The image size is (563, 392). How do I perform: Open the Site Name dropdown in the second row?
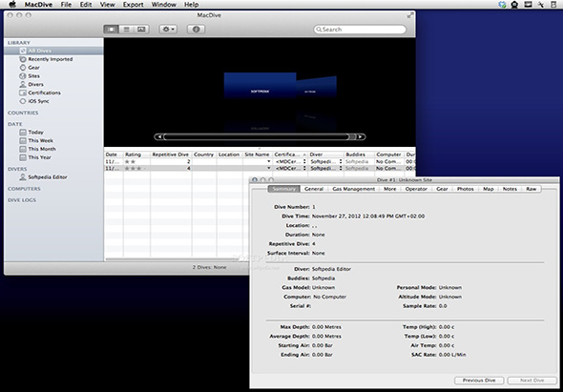point(268,169)
